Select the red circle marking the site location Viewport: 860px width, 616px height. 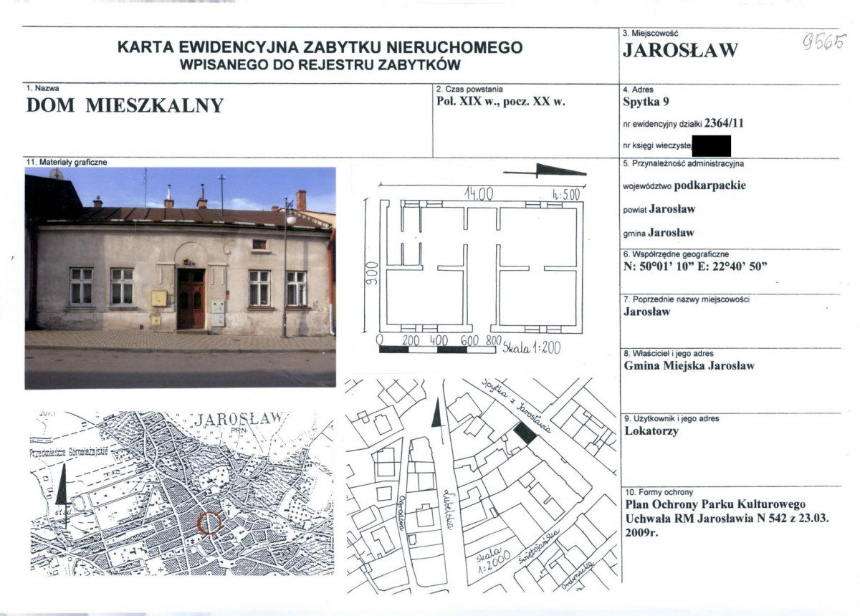[209, 522]
